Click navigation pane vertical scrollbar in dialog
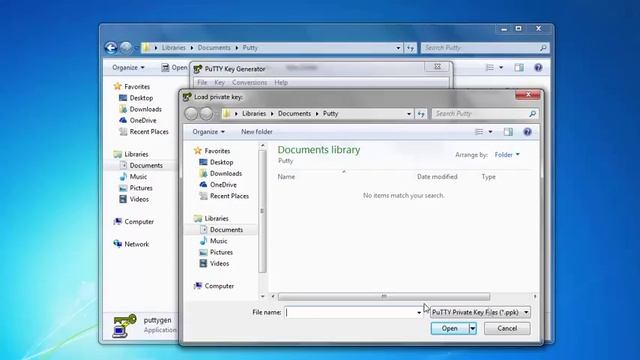Viewport: 640px width, 360px height. [x=262, y=211]
